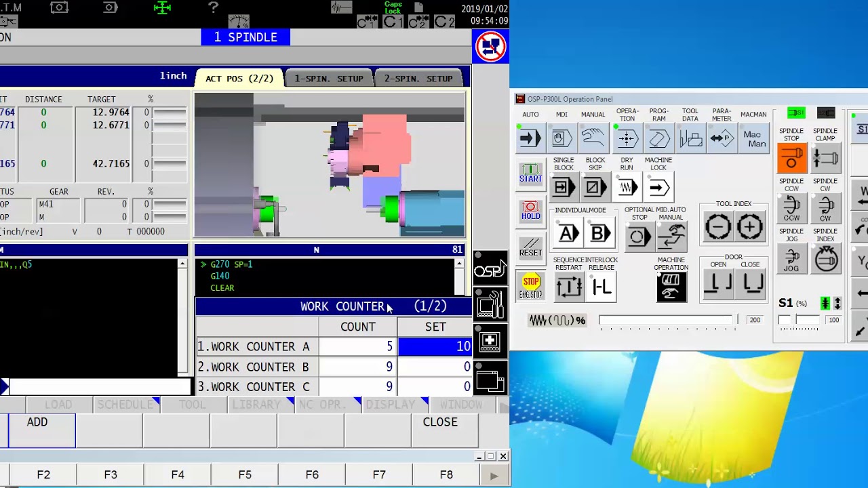Index tool backward with minus button
Viewport: 868px width, 488px height.
717,227
